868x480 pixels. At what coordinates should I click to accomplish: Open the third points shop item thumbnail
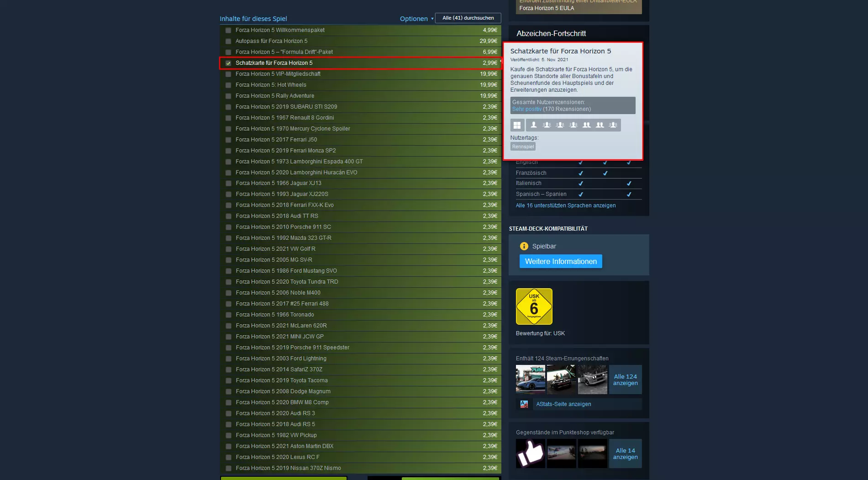593,454
